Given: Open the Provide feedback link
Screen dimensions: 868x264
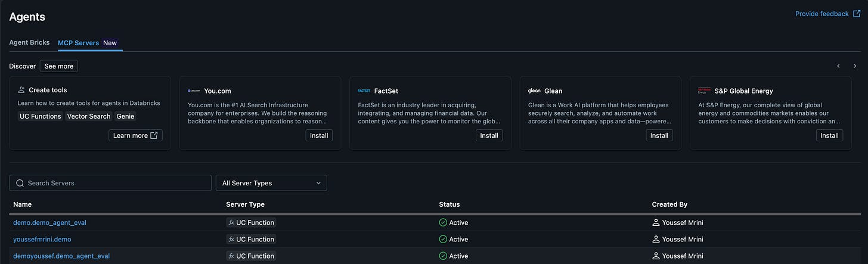Looking at the screenshot, I should tap(827, 14).
